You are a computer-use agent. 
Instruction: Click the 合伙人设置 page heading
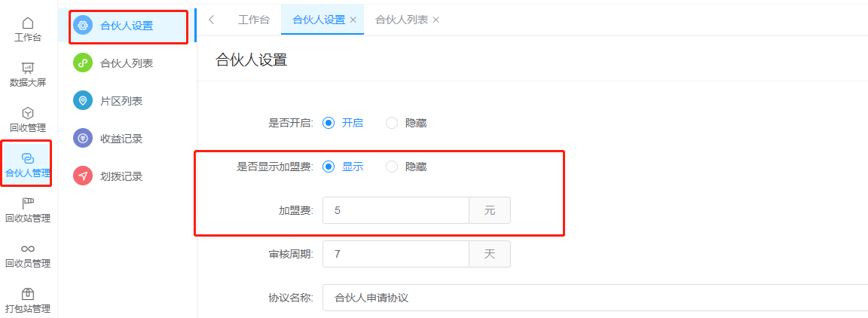pos(252,60)
